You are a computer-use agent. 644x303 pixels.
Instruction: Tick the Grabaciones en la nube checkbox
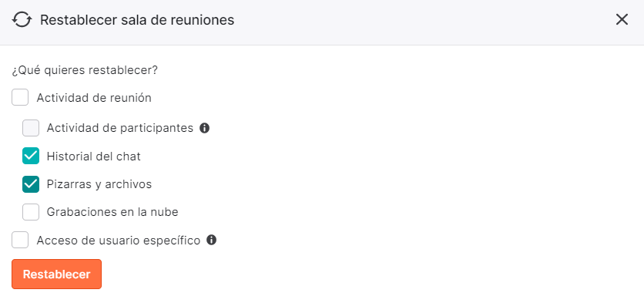[x=31, y=212]
